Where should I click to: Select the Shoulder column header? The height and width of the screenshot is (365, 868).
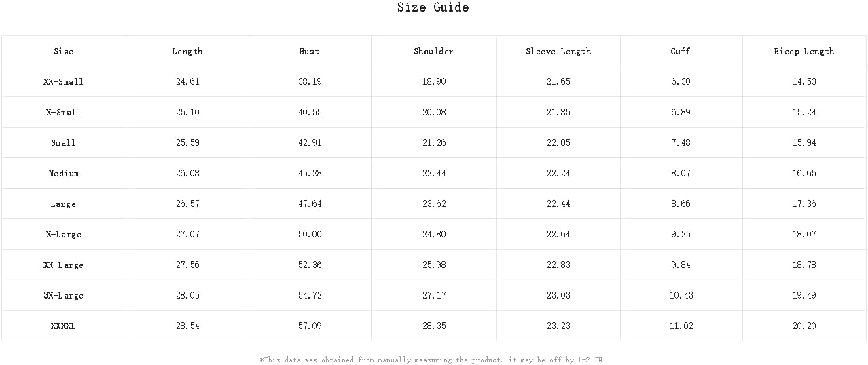(434, 52)
